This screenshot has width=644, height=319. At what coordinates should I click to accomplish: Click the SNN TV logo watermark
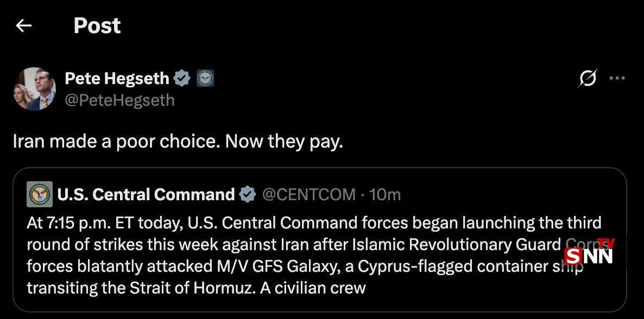pos(589,251)
